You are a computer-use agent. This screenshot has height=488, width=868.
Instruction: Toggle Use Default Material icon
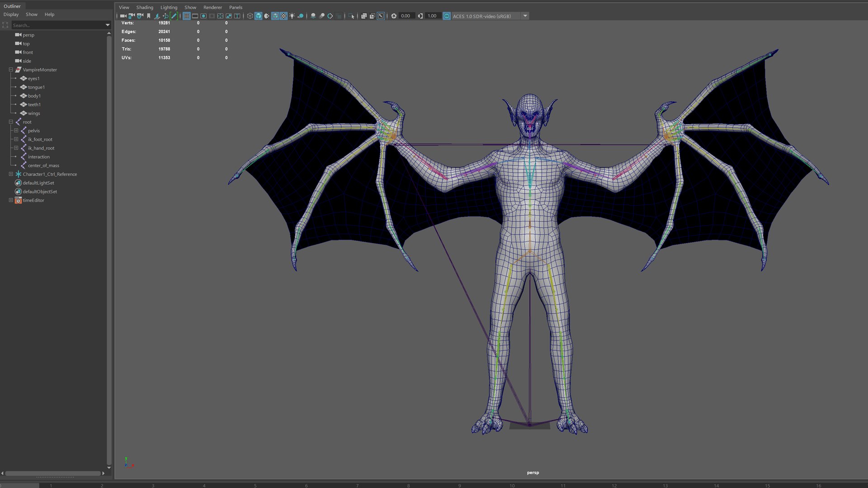(x=267, y=16)
